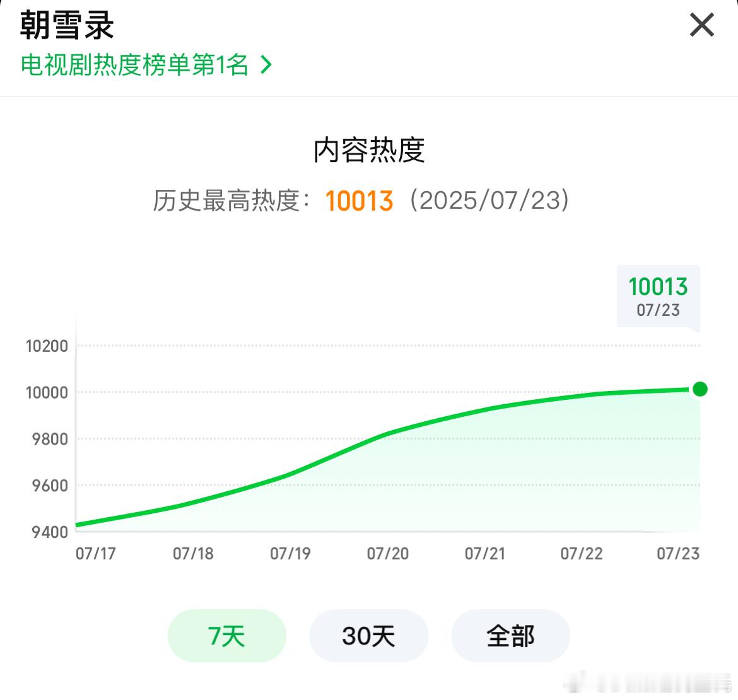Click the 07/22 axis date label
Screen dimensions: 738x700
click(582, 554)
